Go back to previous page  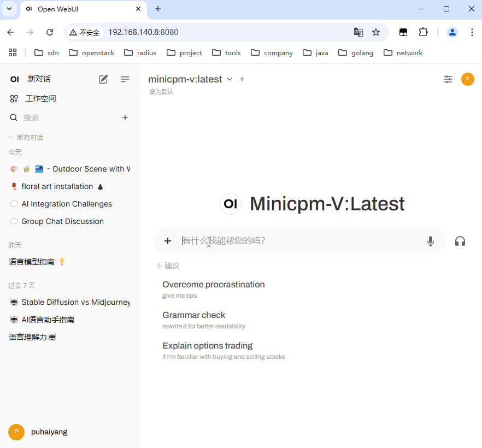[x=10, y=32]
